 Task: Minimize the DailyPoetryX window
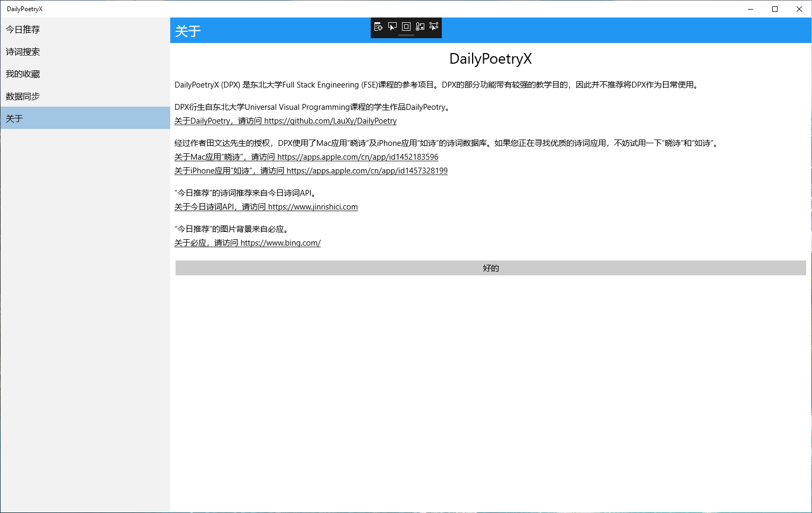[x=750, y=9]
